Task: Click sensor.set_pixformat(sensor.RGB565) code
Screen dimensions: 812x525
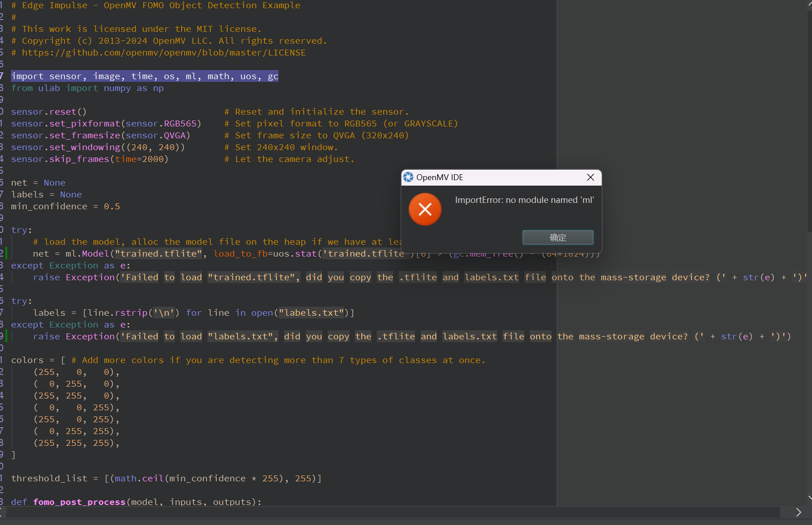Action: (x=106, y=124)
